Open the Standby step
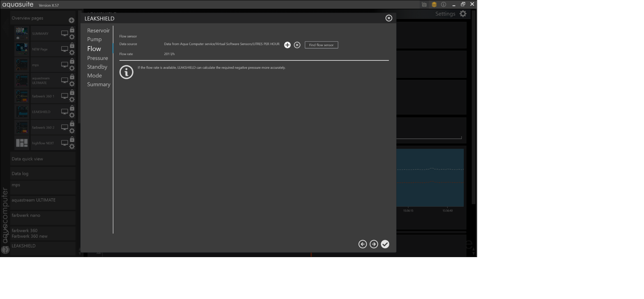Screen dimensions: 644x299 [97, 67]
